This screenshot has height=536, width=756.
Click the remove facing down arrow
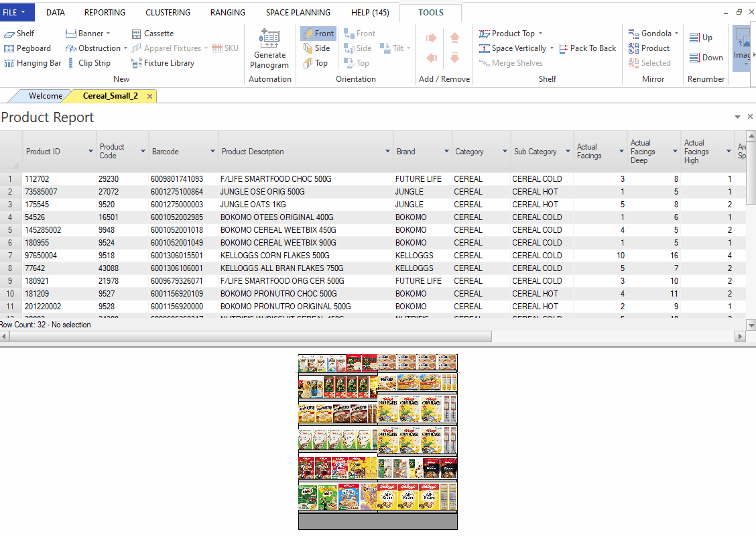pyautogui.click(x=454, y=58)
